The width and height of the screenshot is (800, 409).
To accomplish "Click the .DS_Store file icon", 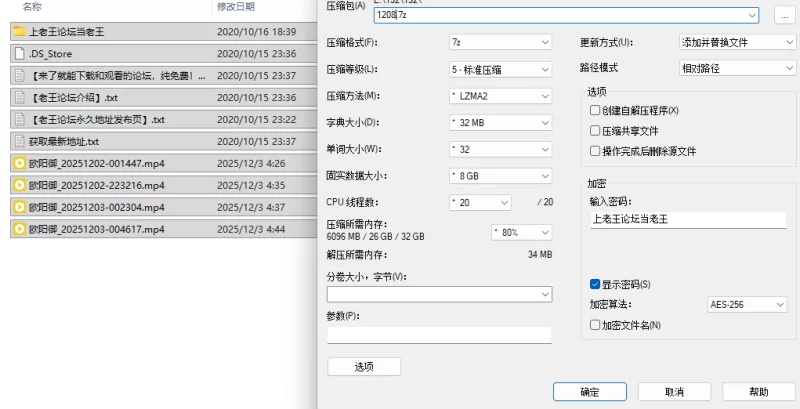I will click(19, 54).
